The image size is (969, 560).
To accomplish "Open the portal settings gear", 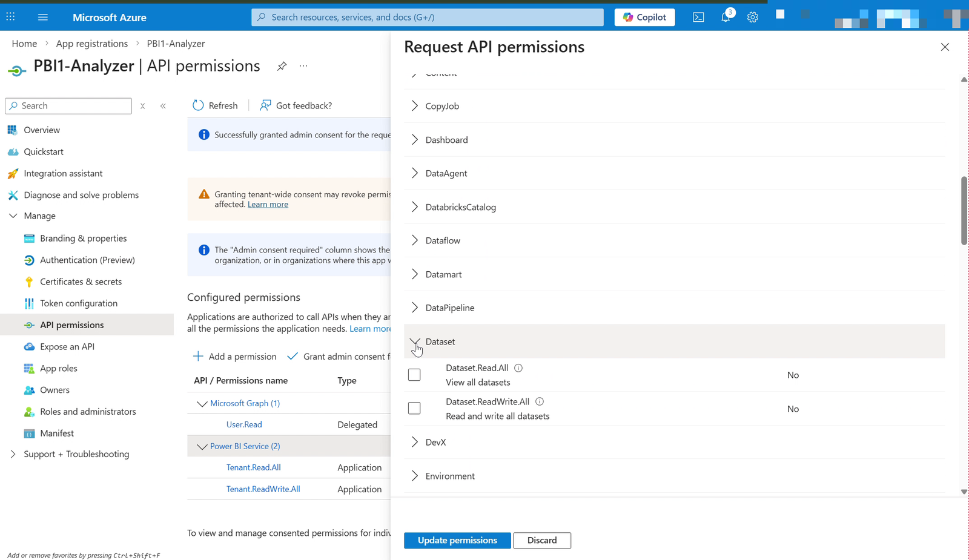I will coord(753,17).
